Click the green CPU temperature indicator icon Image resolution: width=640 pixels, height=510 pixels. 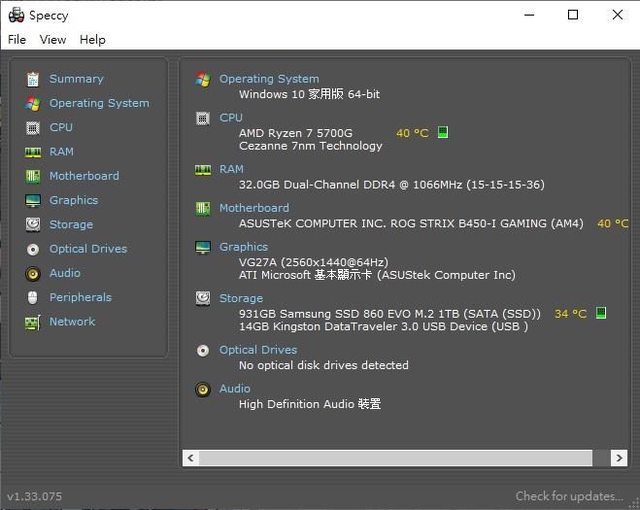pyautogui.click(x=443, y=133)
